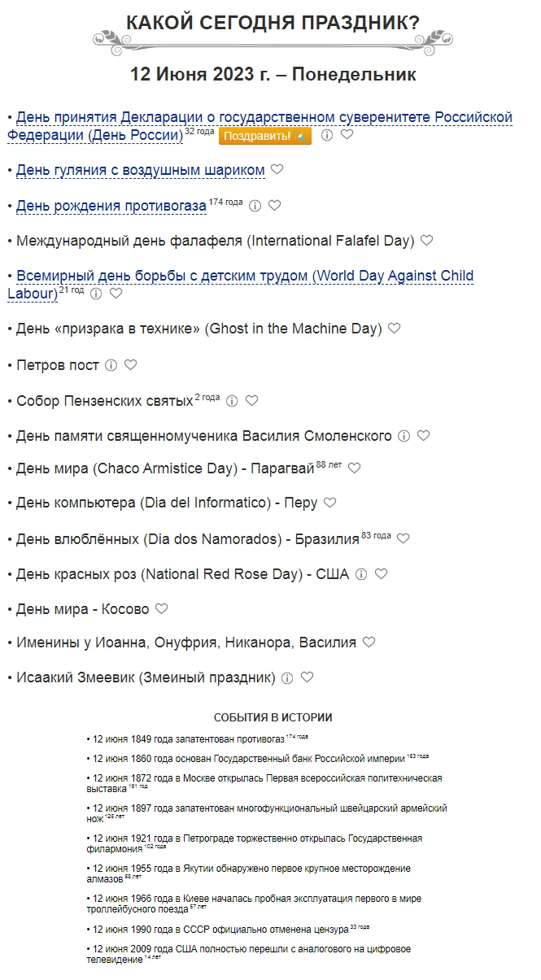Like the День России holiday with heart

[347, 134]
